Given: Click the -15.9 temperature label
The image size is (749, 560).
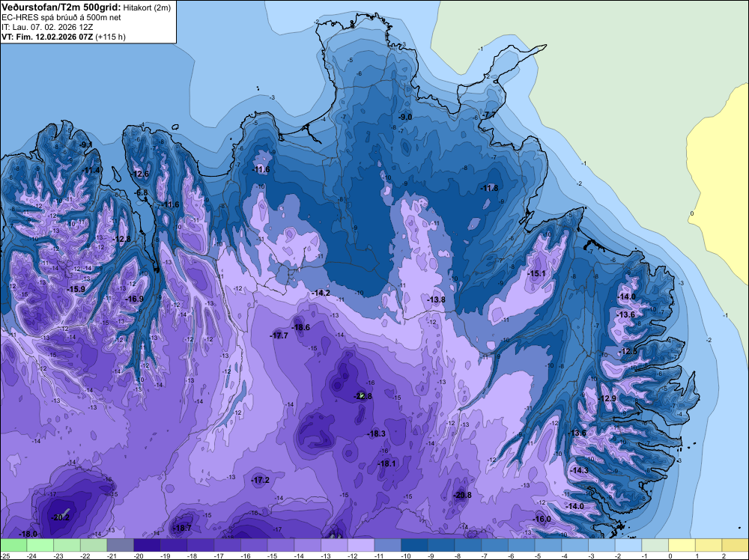Looking at the screenshot, I should tap(76, 289).
